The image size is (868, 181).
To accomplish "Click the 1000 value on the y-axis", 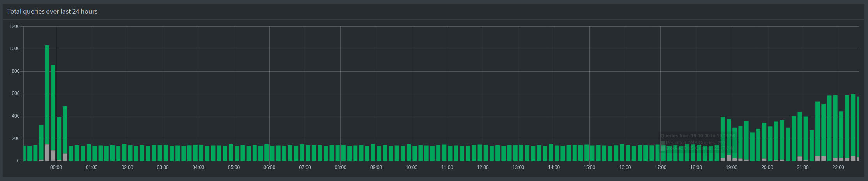I will (14, 49).
